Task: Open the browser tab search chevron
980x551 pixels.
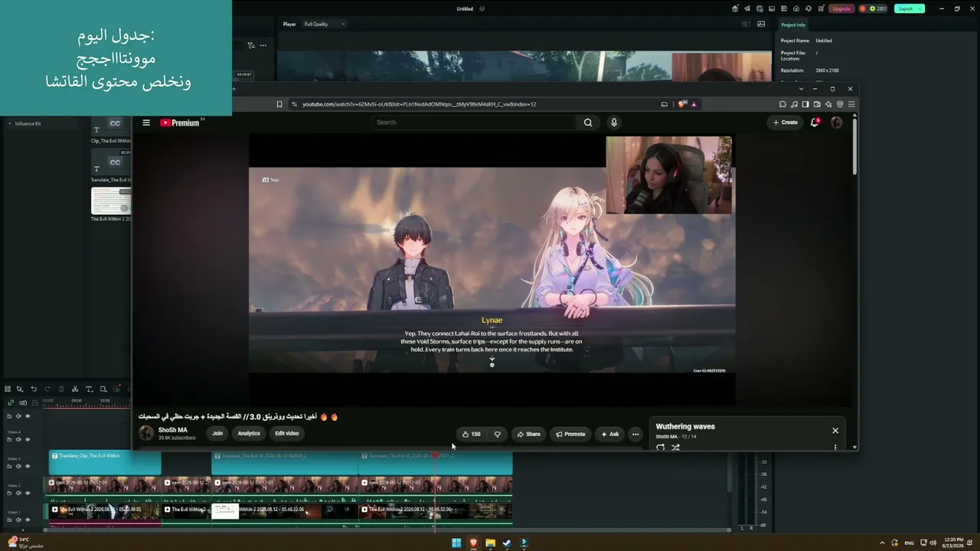Action: tap(802, 89)
